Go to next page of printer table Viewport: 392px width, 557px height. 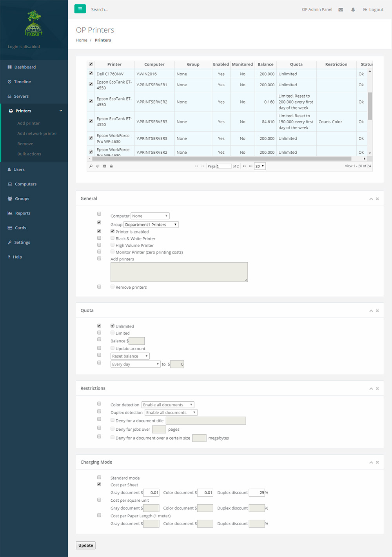[245, 166]
